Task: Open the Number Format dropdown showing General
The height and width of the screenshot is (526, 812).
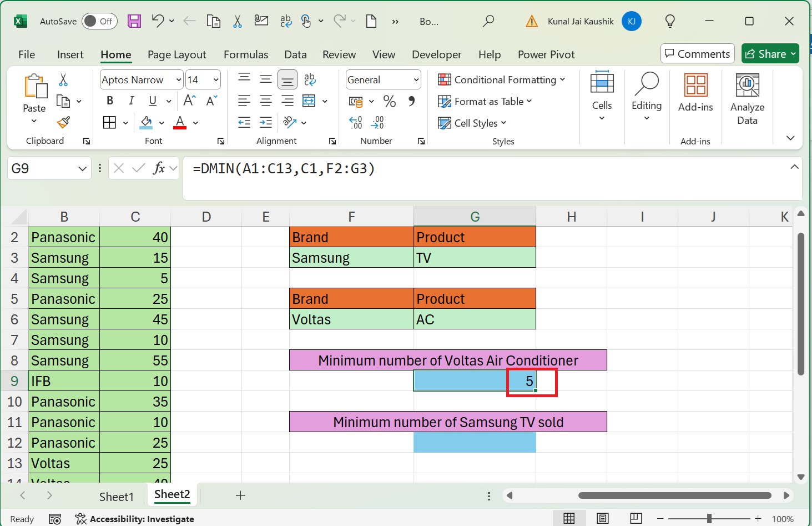Action: tap(382, 79)
